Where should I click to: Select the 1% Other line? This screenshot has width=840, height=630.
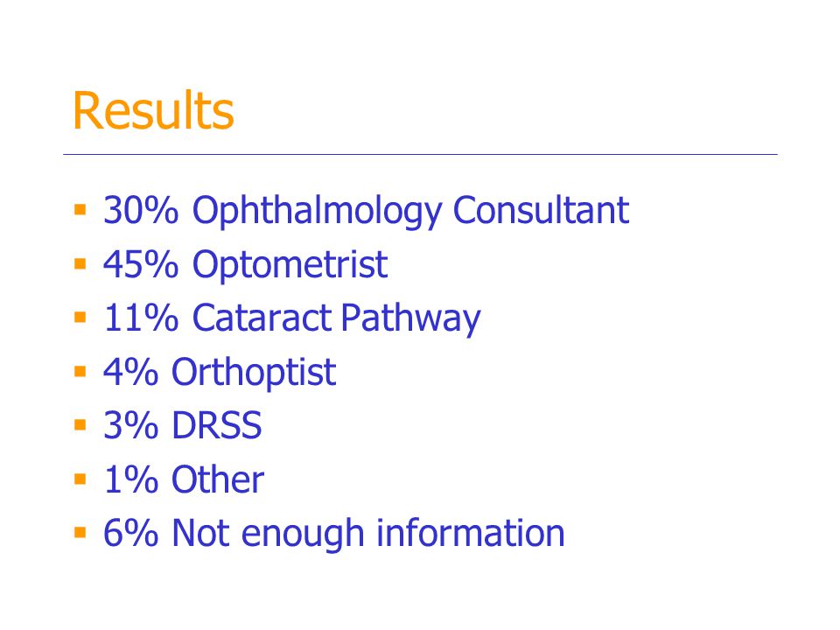184,479
